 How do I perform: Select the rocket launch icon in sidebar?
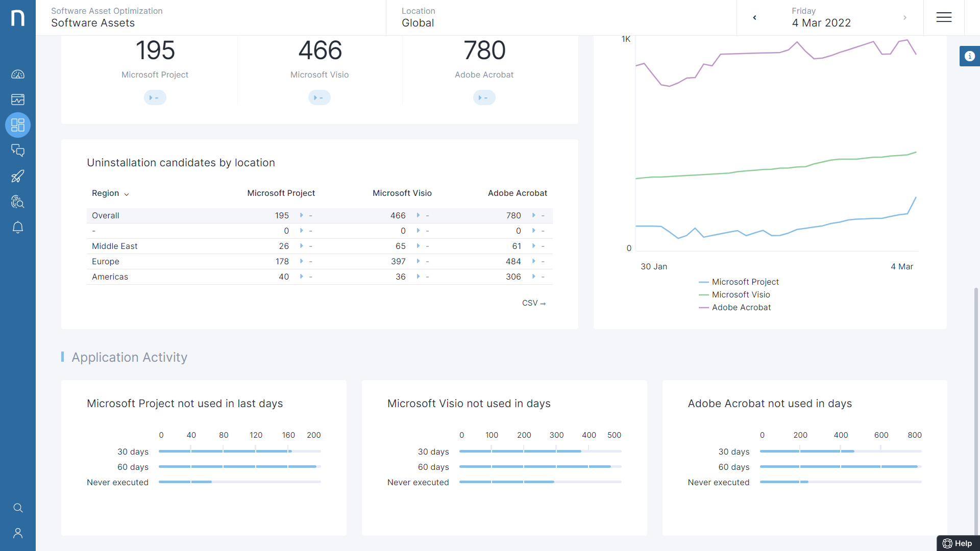point(18,176)
